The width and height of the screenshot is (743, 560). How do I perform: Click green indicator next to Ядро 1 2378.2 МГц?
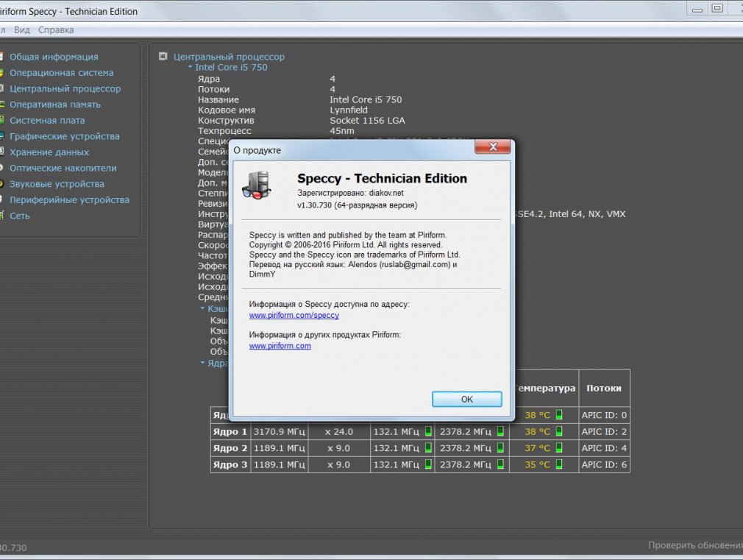pyautogui.click(x=500, y=431)
